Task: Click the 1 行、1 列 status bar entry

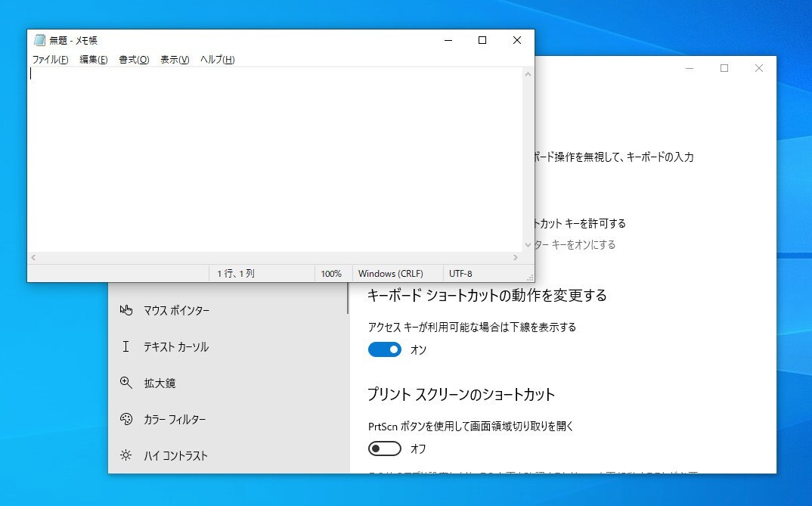Action: click(x=236, y=274)
